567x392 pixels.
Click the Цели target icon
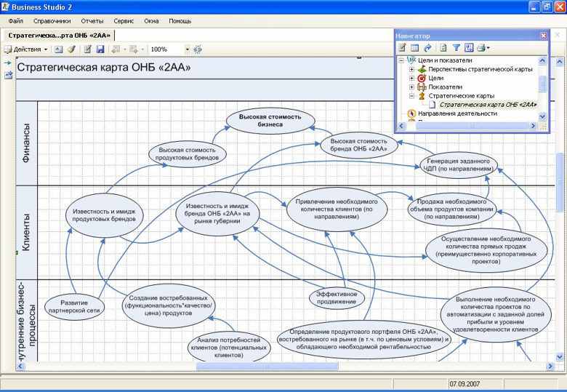click(x=422, y=78)
